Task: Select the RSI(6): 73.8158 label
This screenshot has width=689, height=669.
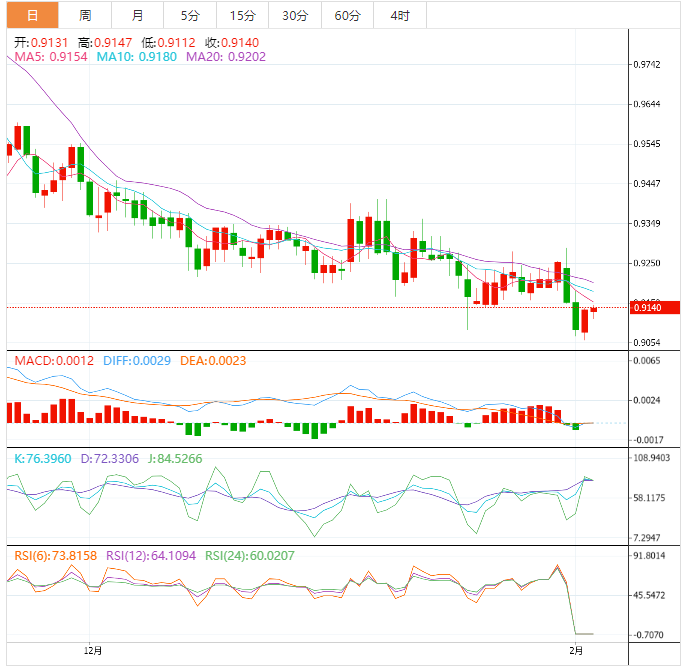Action: click(x=55, y=555)
